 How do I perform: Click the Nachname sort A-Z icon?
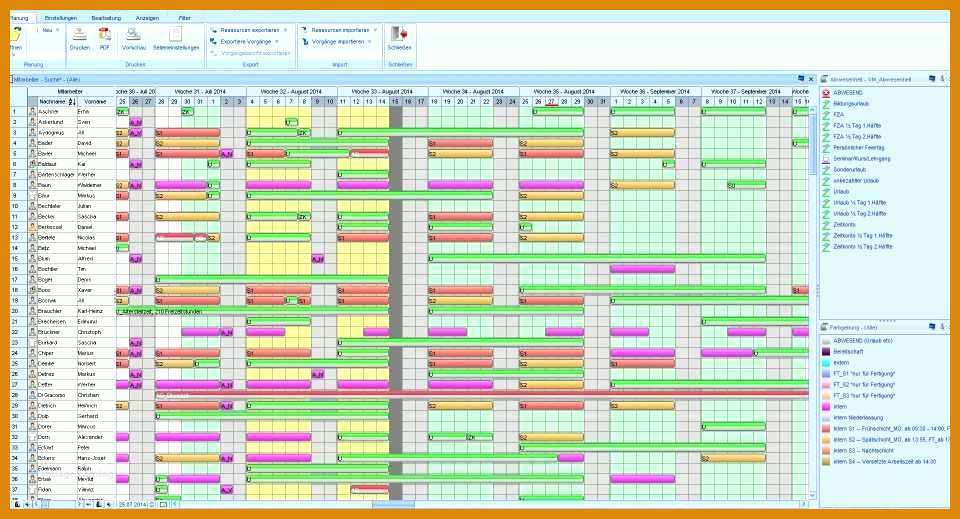(72, 102)
